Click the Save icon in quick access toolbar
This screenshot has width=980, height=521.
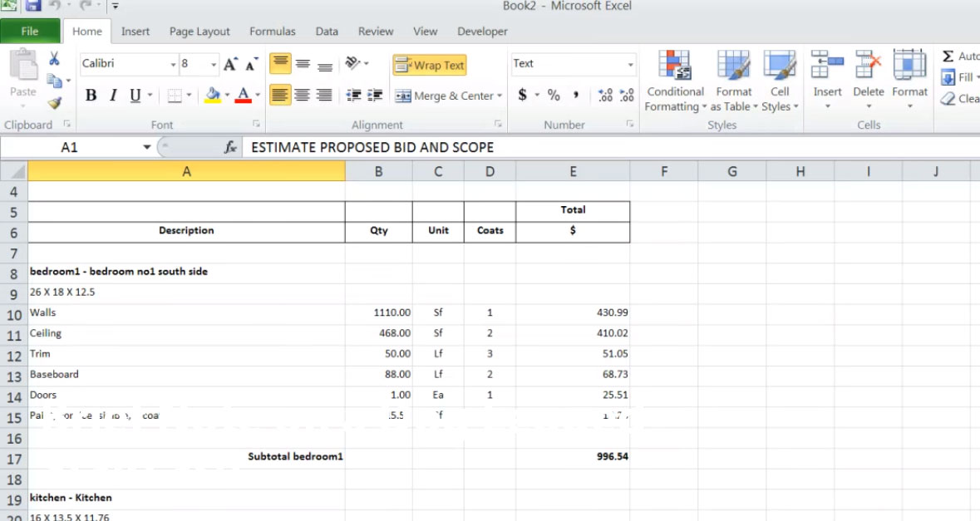[x=32, y=6]
